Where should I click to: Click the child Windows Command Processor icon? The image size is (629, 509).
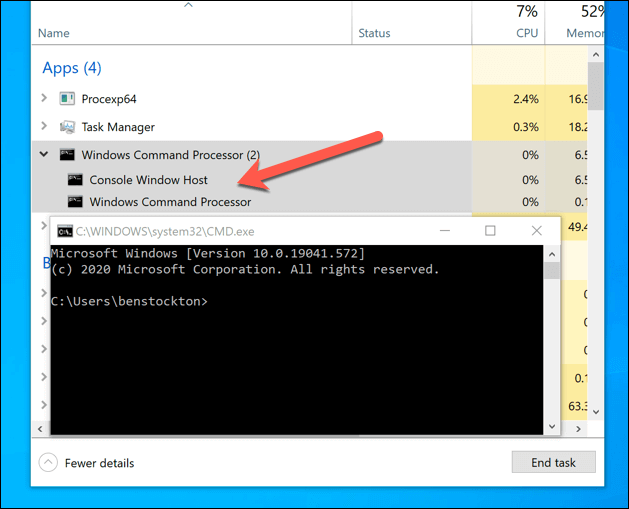(x=76, y=202)
